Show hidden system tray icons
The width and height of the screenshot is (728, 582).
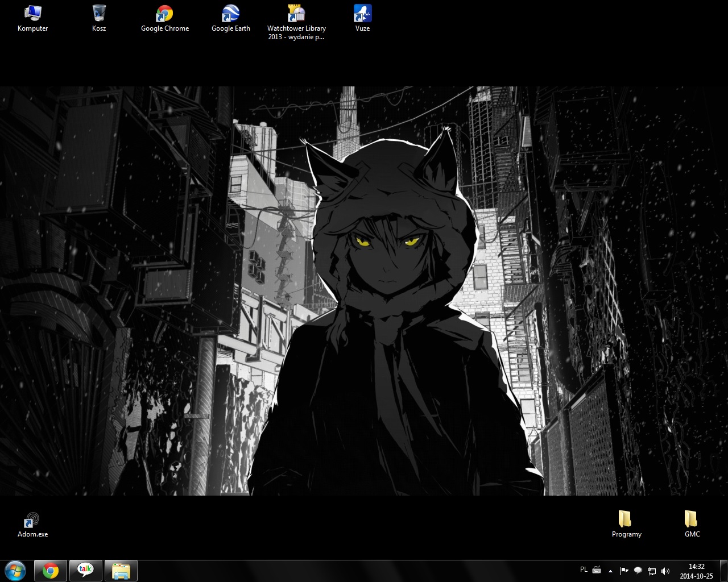611,571
